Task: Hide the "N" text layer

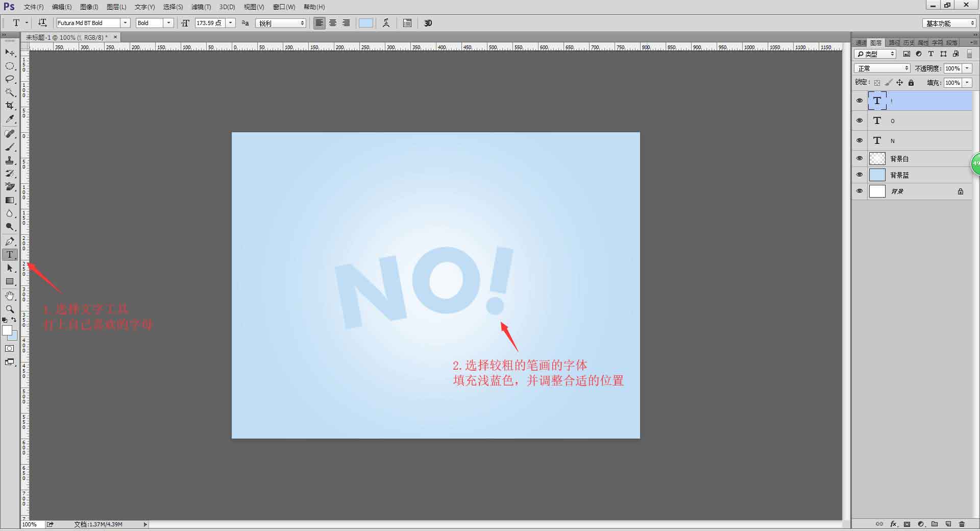Action: click(x=860, y=140)
